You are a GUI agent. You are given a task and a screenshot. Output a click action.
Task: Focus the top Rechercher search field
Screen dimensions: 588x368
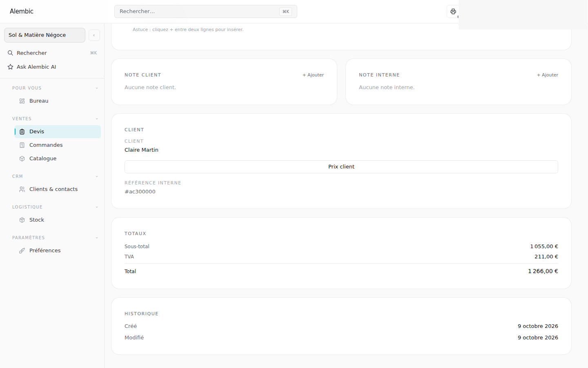(x=206, y=11)
